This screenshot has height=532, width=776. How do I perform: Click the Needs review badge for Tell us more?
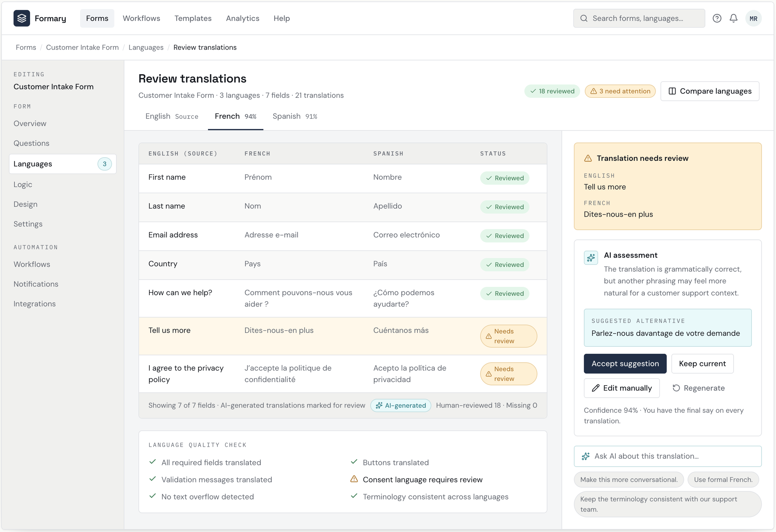(508, 336)
